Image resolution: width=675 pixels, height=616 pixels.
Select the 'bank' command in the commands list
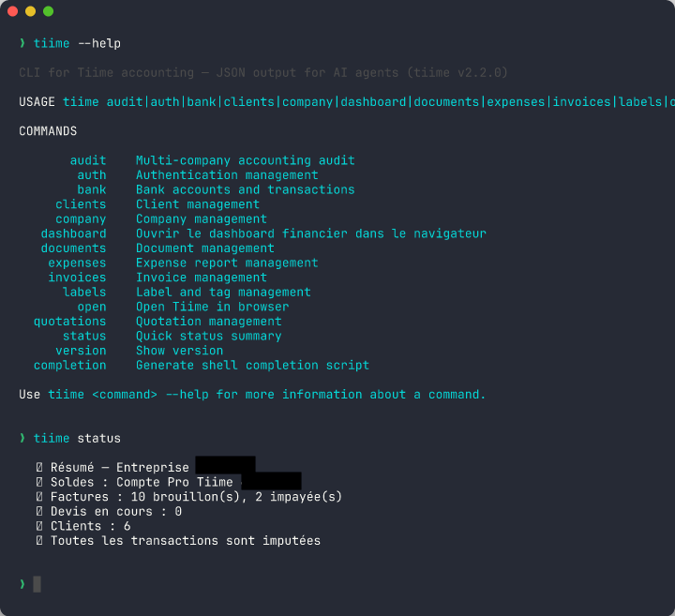92,189
